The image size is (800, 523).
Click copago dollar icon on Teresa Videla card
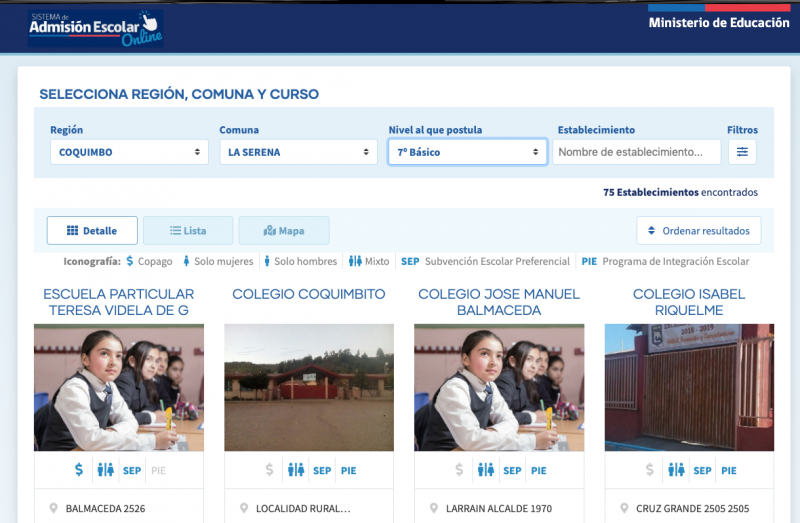[x=79, y=469]
